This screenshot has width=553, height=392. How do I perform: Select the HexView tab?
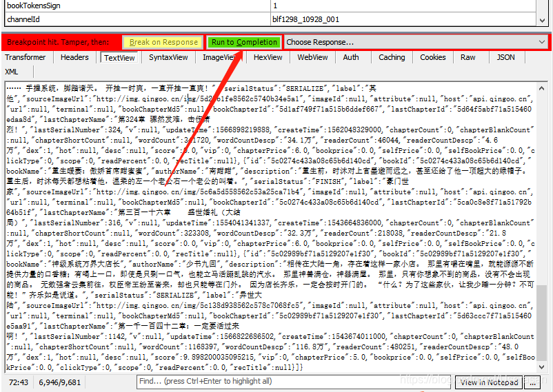[x=268, y=57]
